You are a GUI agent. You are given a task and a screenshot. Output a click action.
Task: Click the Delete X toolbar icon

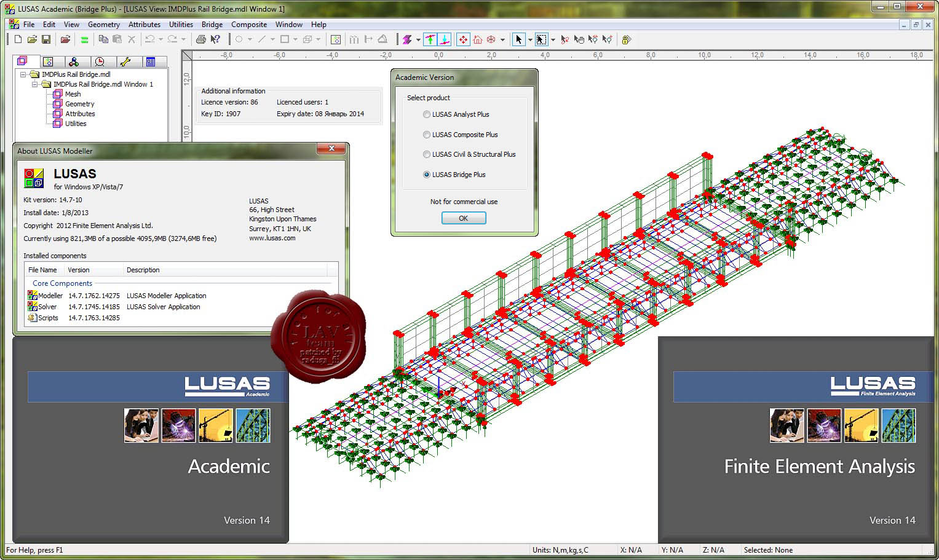[131, 39]
